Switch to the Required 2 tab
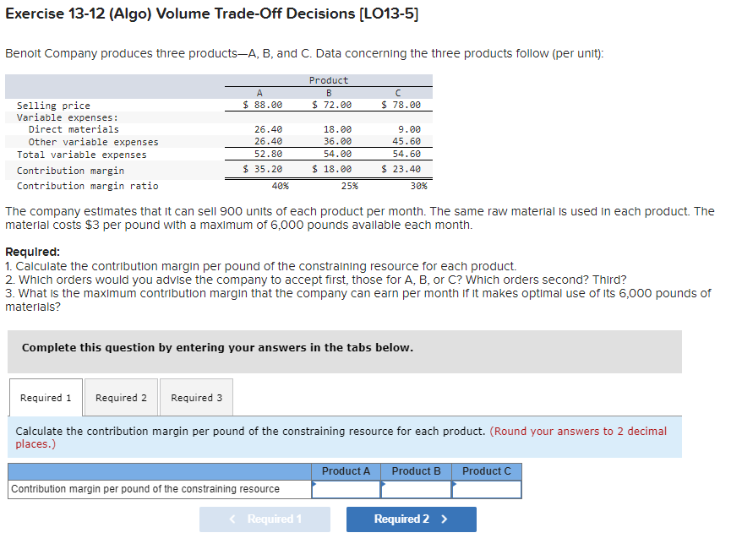 click(120, 397)
